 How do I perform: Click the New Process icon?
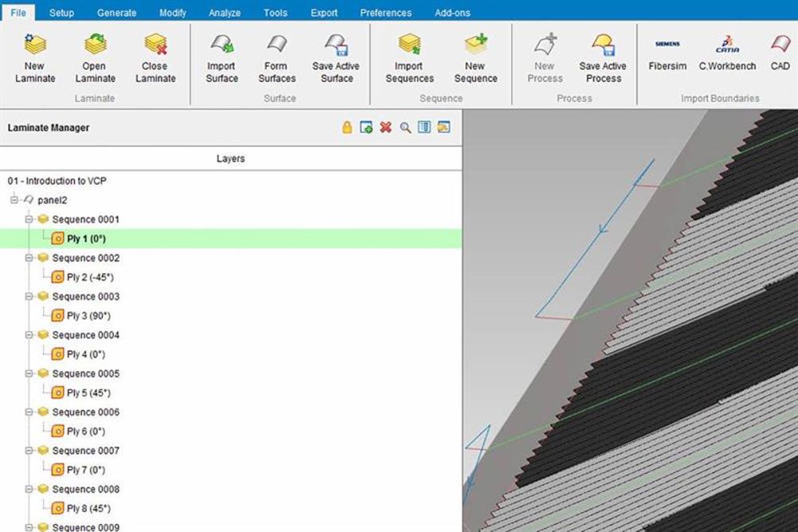tap(545, 45)
